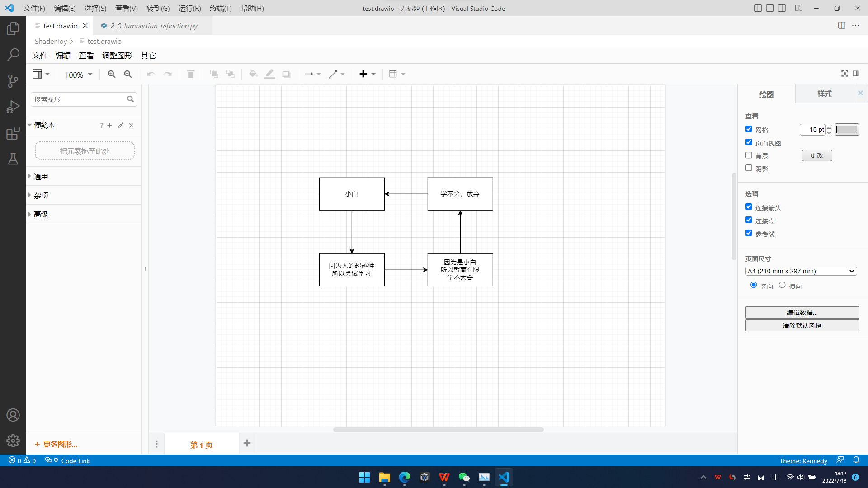Click the zoom out magnifier icon
Image resolution: width=868 pixels, height=488 pixels.
(128, 74)
